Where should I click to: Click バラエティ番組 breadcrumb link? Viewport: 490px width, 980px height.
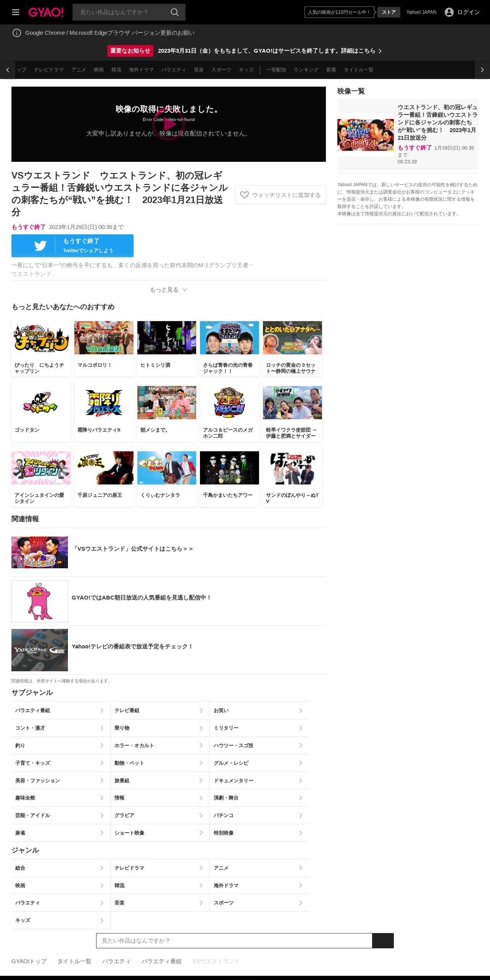pyautogui.click(x=161, y=961)
